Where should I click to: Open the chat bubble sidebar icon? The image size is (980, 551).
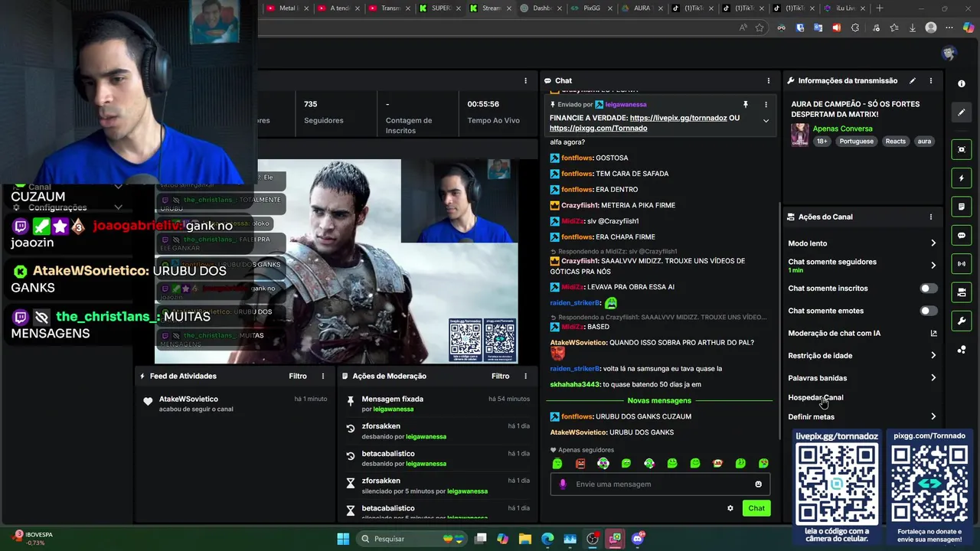962,236
